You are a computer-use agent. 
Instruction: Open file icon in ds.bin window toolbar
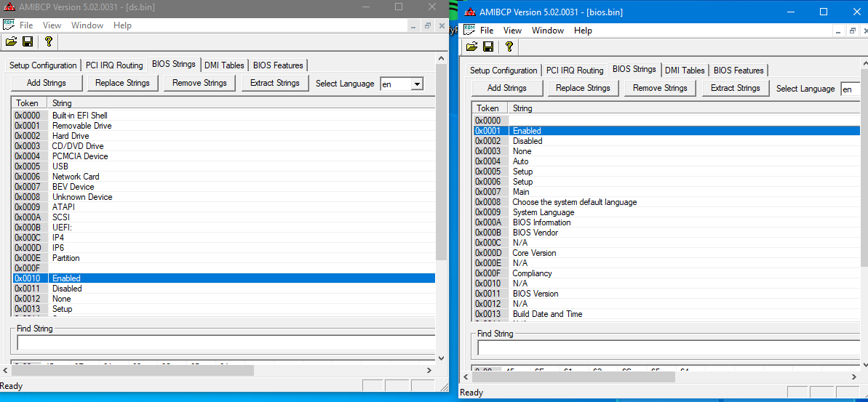(11, 41)
